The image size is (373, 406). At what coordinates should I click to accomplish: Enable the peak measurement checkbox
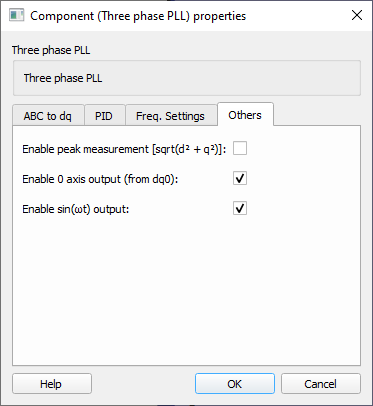(240, 148)
